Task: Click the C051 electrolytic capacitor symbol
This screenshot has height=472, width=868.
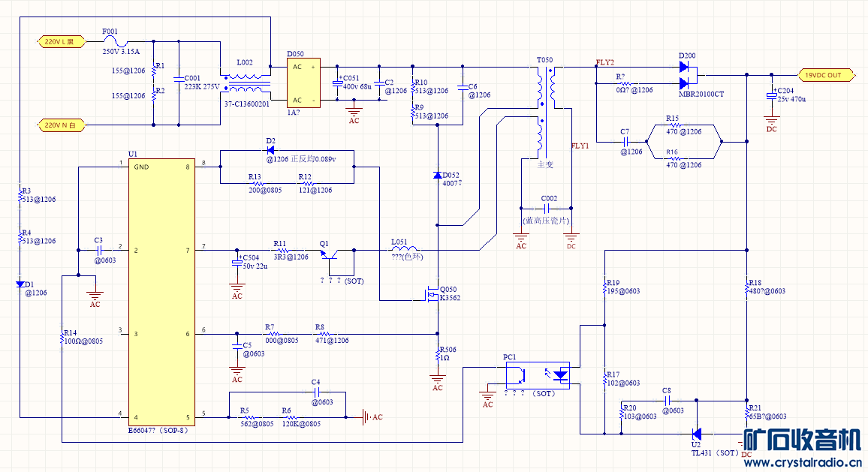Action: click(336, 83)
